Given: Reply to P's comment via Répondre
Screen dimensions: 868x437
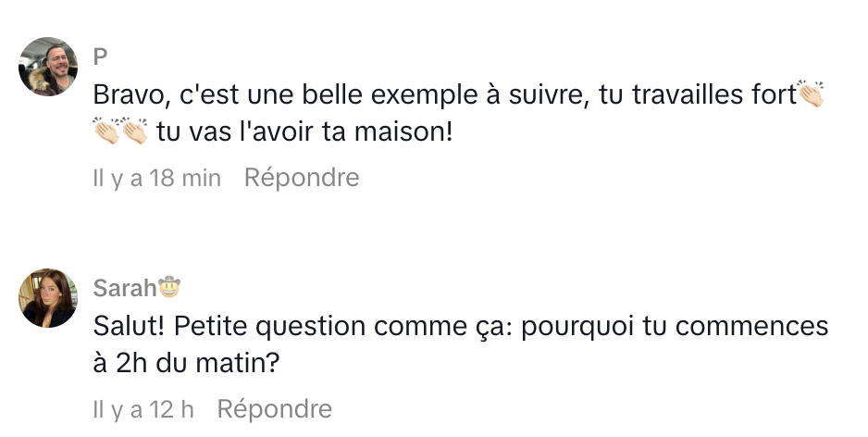Looking at the screenshot, I should coord(301,178).
